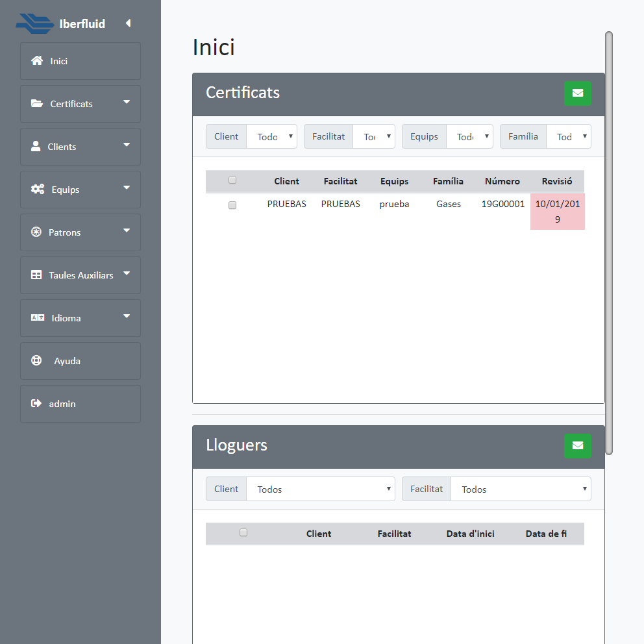Expand the Clients sidebar menu
Screen dimensions: 644x644
[x=80, y=147]
